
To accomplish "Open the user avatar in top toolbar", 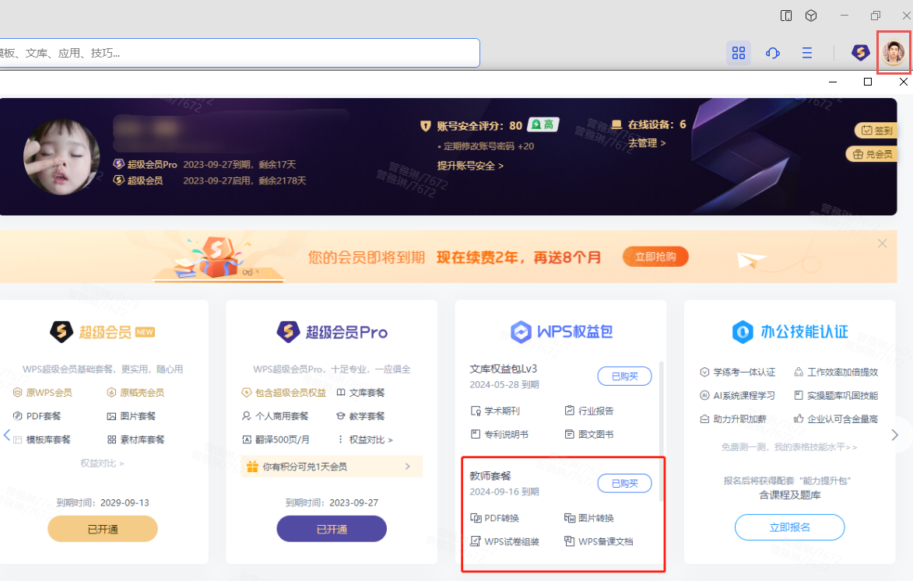I will pos(894,53).
